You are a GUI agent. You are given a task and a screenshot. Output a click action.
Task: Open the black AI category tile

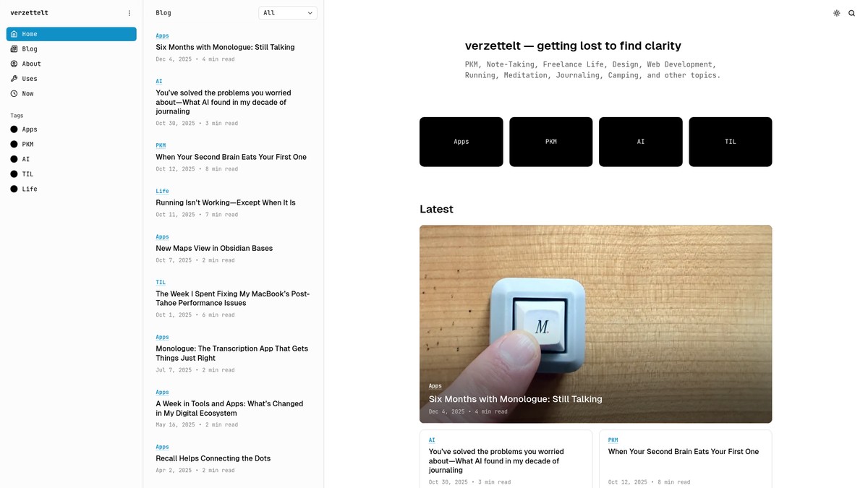tap(641, 142)
